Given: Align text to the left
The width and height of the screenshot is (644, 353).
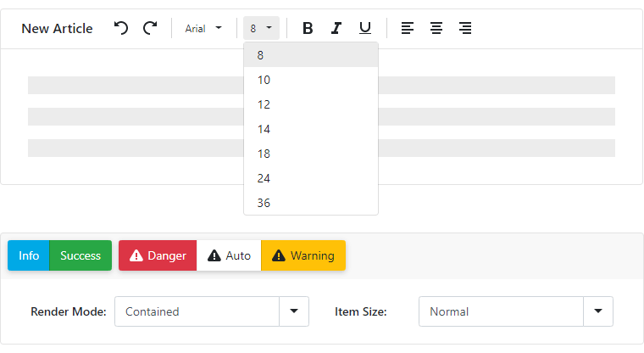Looking at the screenshot, I should click(408, 28).
